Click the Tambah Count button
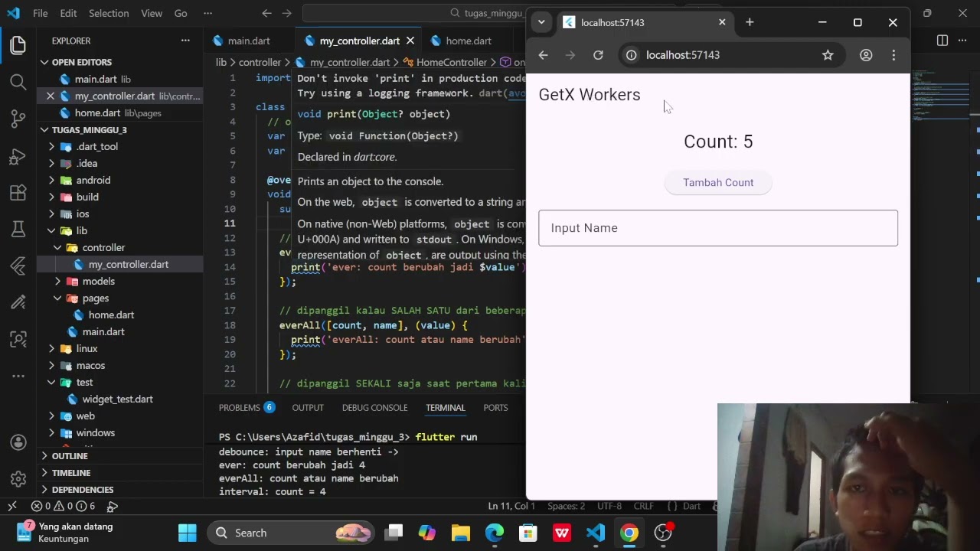Screen dimensions: 980x551 (718, 182)
